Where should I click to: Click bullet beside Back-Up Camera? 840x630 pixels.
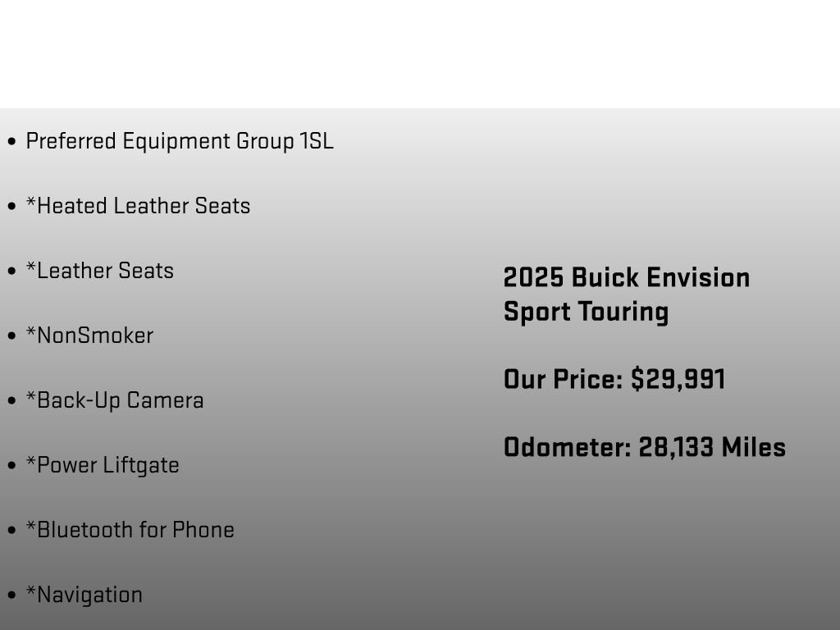click(x=11, y=400)
